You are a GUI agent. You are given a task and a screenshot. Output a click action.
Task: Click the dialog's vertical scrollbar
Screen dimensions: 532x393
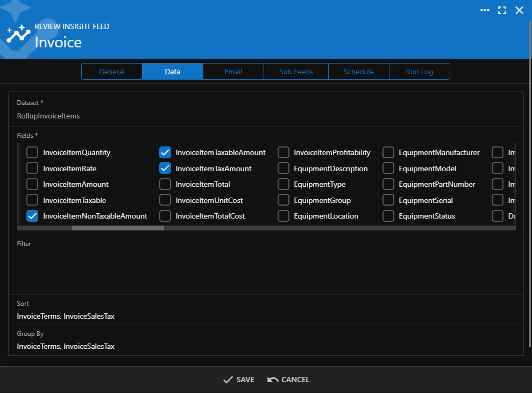pyautogui.click(x=530, y=184)
